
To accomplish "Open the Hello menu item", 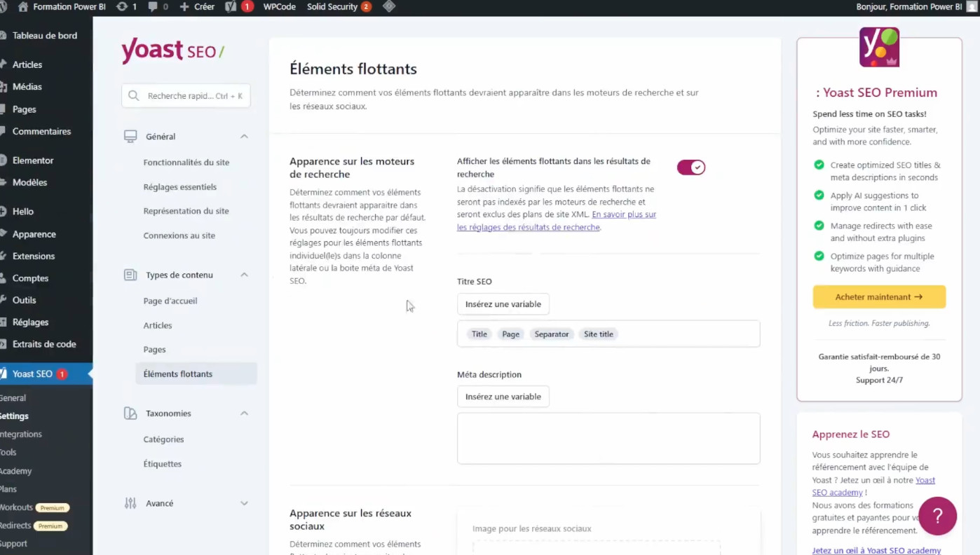I will [23, 212].
